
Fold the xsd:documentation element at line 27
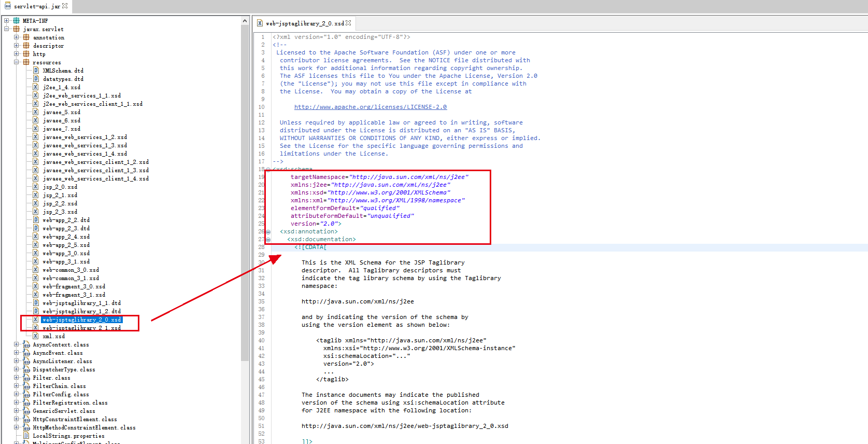tap(268, 240)
